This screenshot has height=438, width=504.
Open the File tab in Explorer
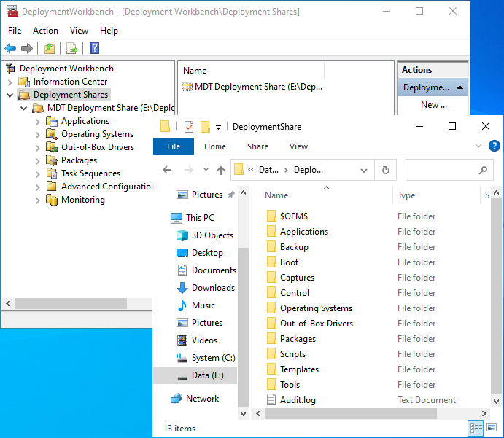174,146
